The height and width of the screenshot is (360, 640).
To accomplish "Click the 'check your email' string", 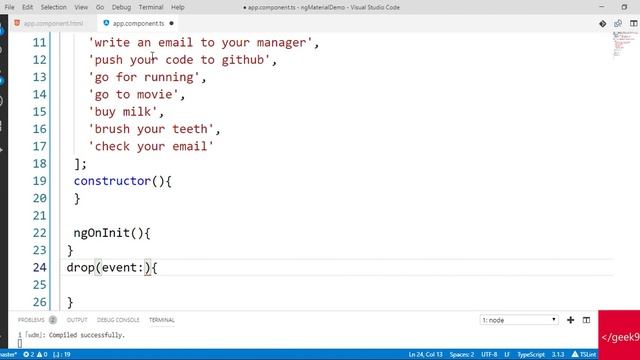I will tap(151, 146).
